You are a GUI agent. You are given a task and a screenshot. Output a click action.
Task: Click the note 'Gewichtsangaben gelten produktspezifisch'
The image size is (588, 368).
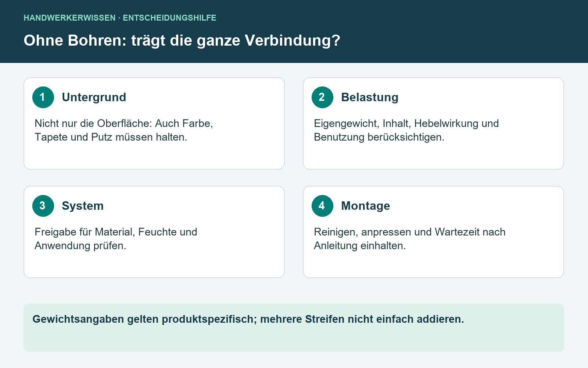[x=294, y=328]
